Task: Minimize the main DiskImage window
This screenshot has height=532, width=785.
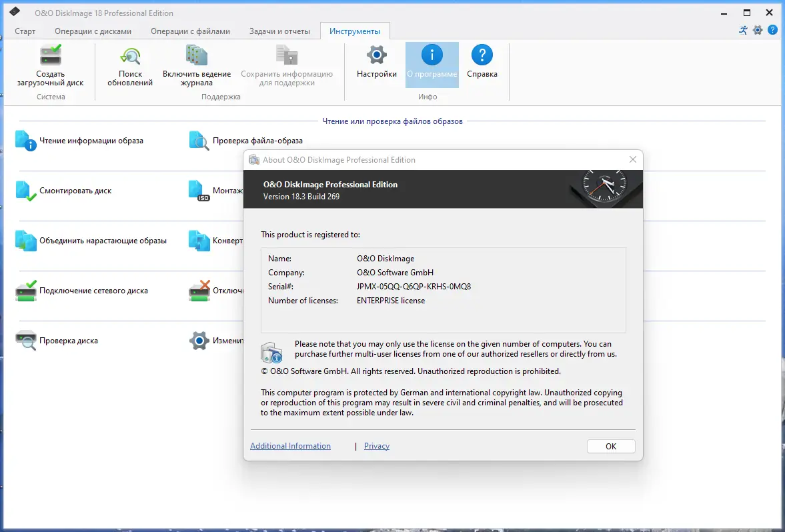Action: pyautogui.click(x=724, y=13)
